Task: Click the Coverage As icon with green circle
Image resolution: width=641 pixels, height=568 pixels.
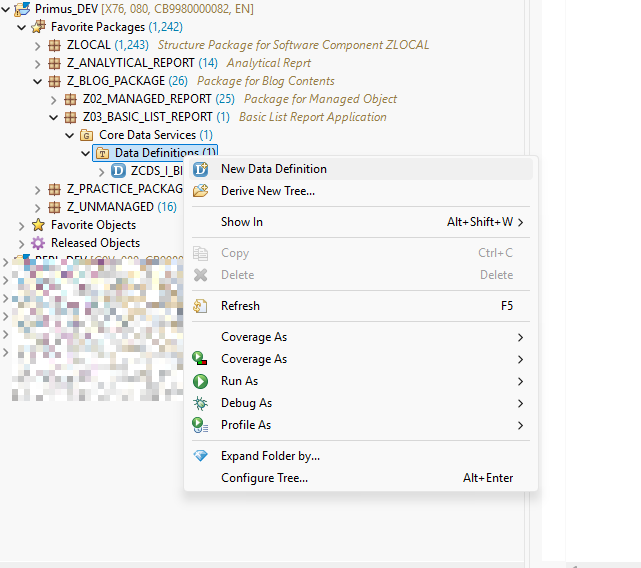Action: [x=199, y=359]
